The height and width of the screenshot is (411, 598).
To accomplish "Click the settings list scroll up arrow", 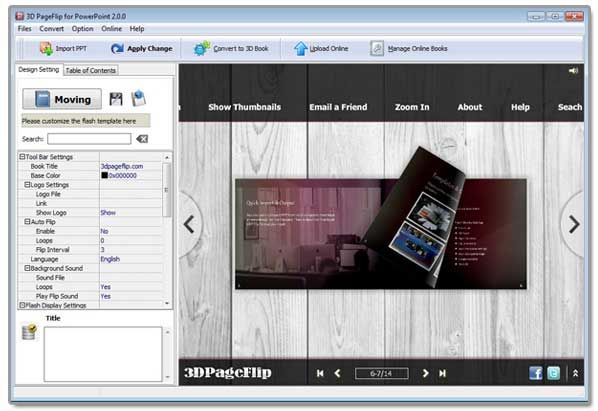I will click(167, 157).
